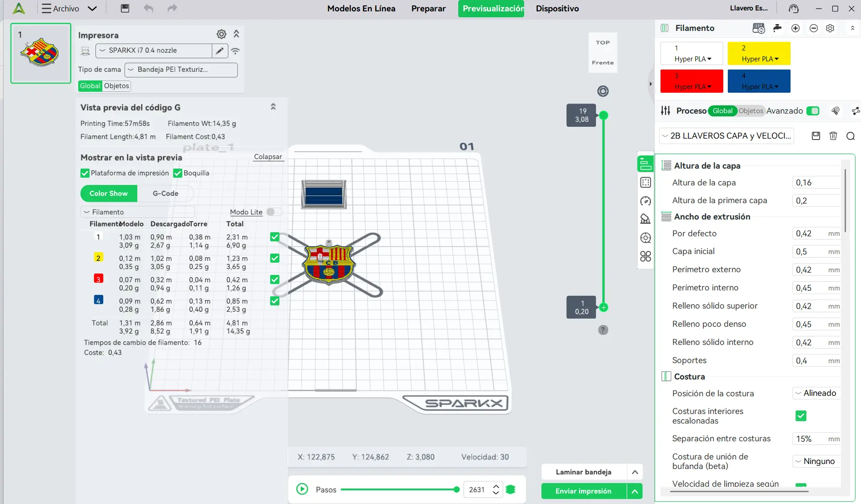The width and height of the screenshot is (861, 504).
Task: Click the redo arrow icon
Action: pos(172,8)
